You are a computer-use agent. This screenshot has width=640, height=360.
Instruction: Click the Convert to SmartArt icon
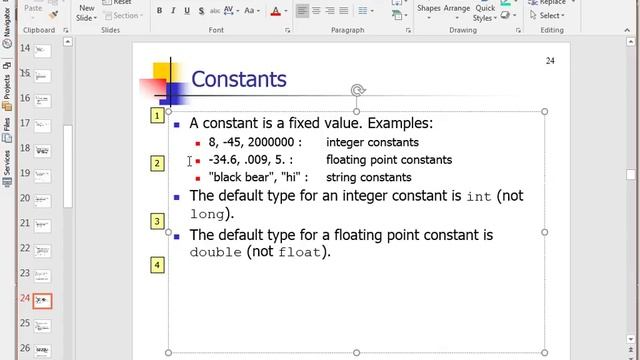pyautogui.click(x=397, y=16)
